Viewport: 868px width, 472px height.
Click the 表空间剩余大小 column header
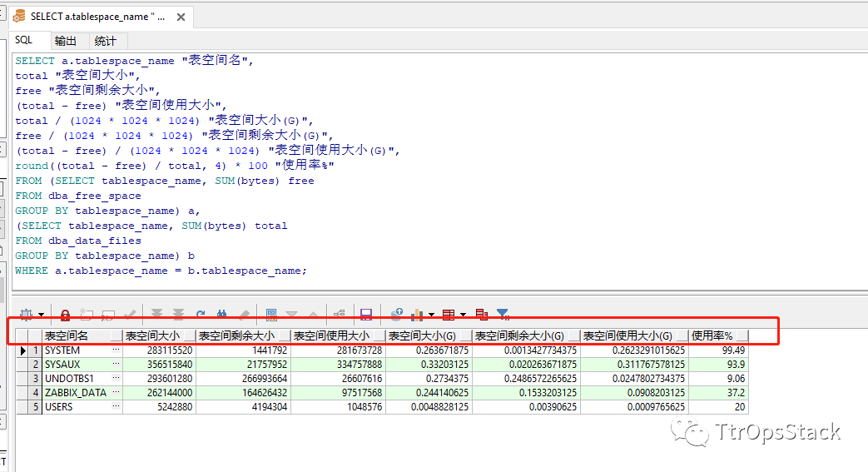click(x=243, y=335)
